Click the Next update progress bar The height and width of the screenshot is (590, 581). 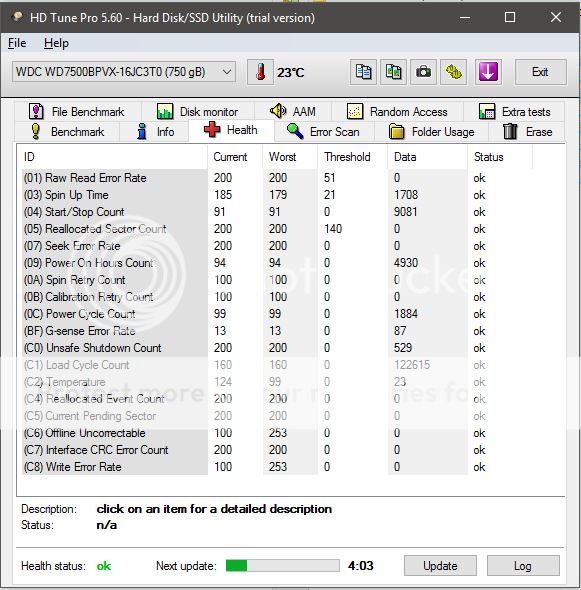[283, 565]
